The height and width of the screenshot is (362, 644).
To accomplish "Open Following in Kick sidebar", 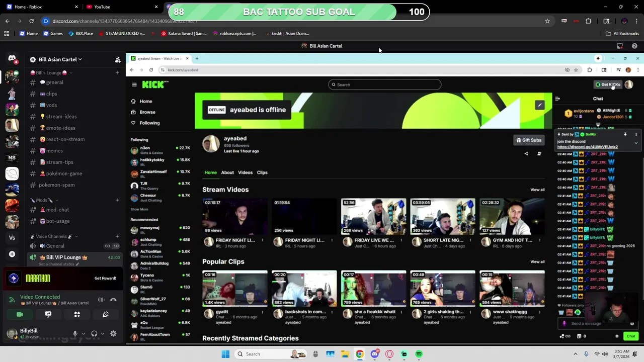I will (x=149, y=123).
